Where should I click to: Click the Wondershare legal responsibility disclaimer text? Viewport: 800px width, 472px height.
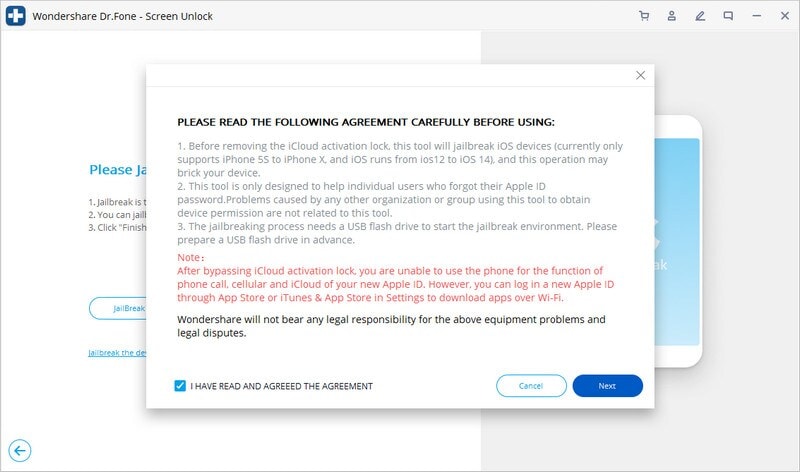391,326
